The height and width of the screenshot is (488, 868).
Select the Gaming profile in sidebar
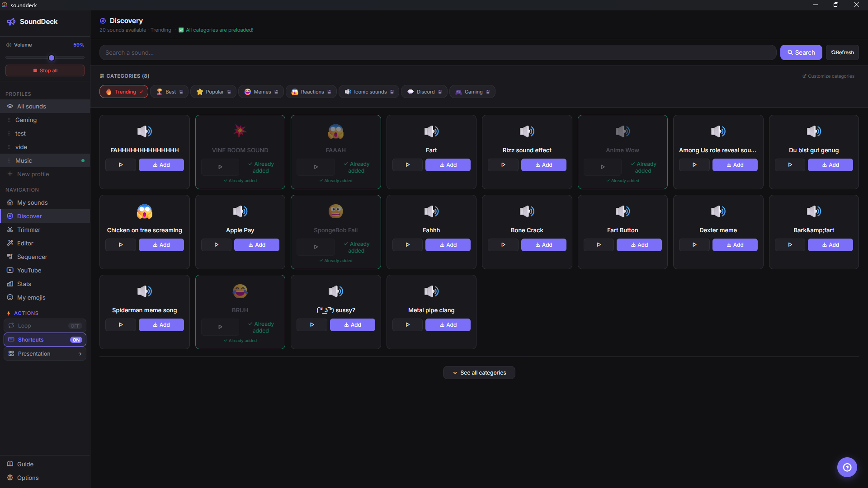click(x=45, y=120)
